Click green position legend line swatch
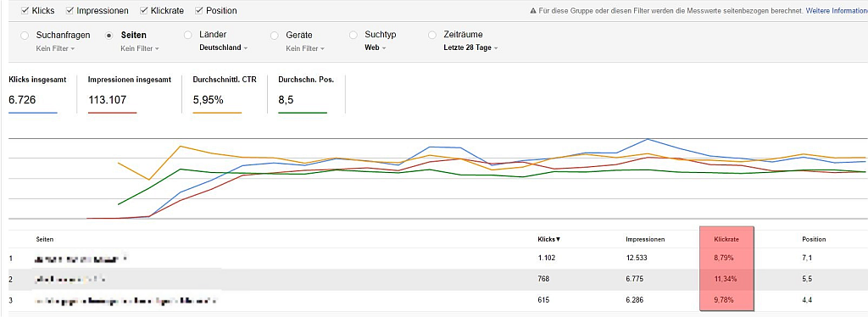Image resolution: width=868 pixels, height=317 pixels. (303, 113)
